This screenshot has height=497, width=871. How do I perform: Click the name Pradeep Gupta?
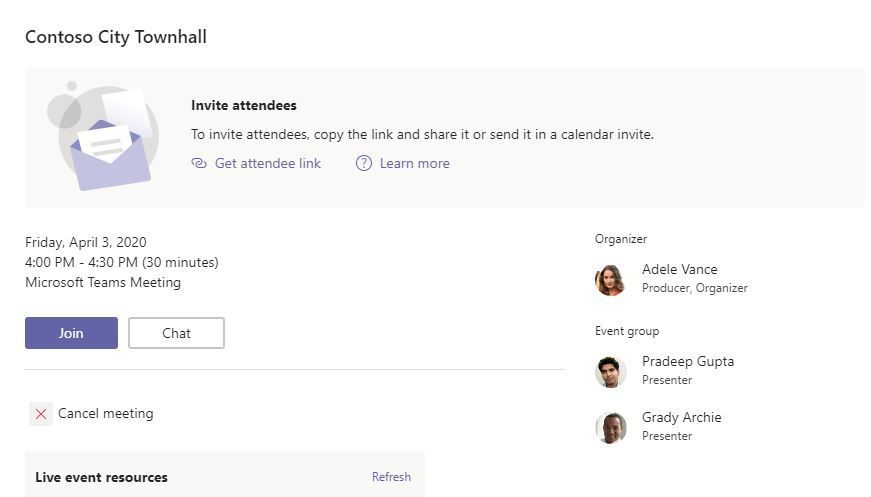point(687,361)
